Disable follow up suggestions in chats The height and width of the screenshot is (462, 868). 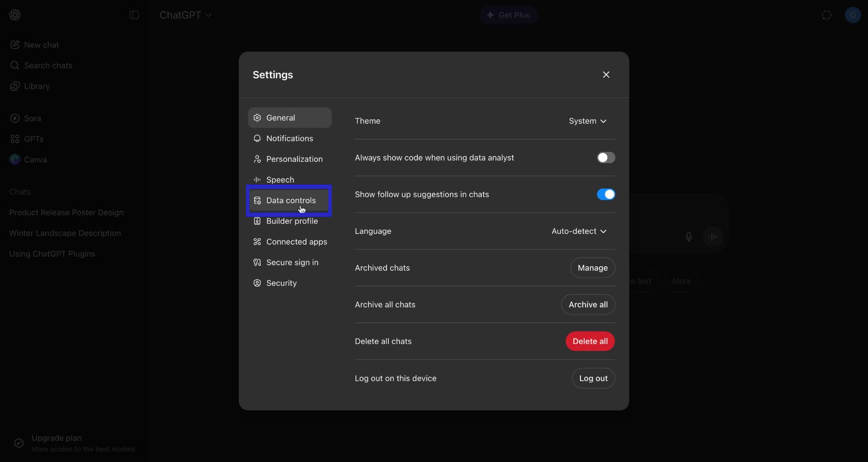click(x=606, y=194)
